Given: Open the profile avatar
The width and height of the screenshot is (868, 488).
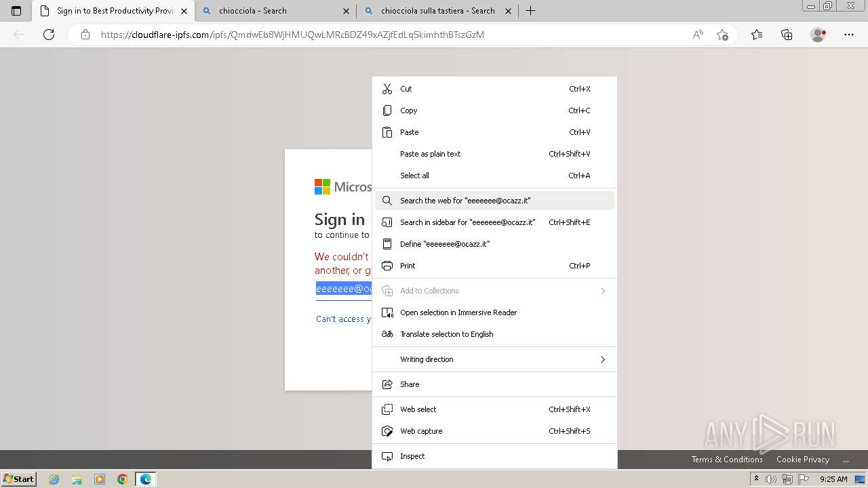Looking at the screenshot, I should tap(818, 35).
